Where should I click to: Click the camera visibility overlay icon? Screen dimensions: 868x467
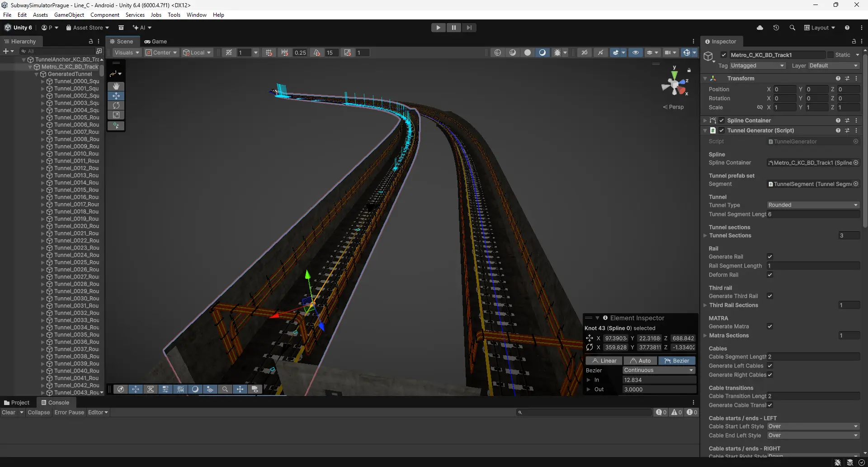pyautogui.click(x=255, y=389)
